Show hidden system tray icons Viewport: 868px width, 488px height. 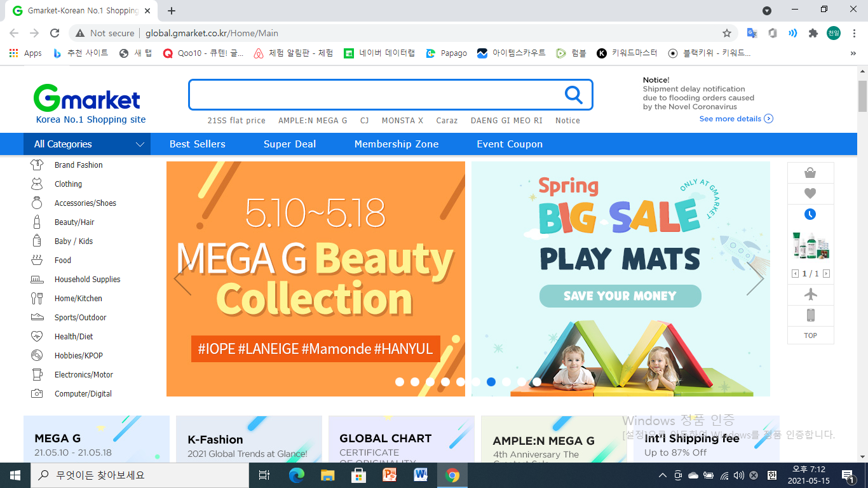tap(663, 475)
